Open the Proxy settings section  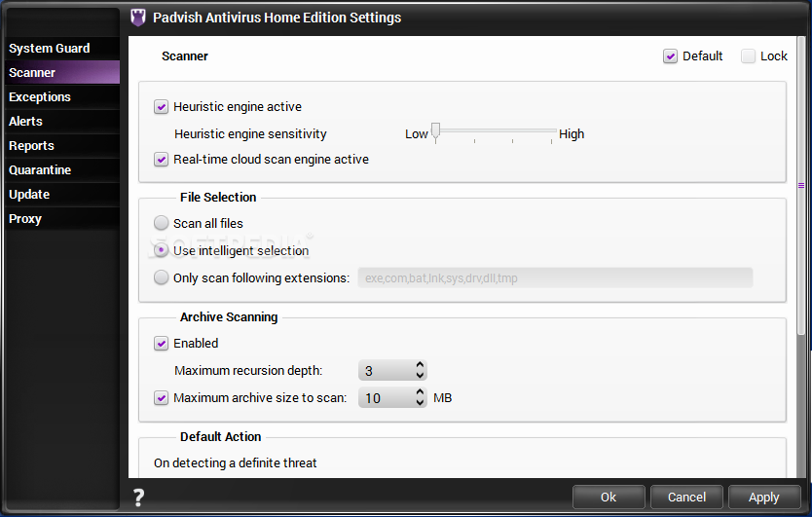tap(62, 219)
